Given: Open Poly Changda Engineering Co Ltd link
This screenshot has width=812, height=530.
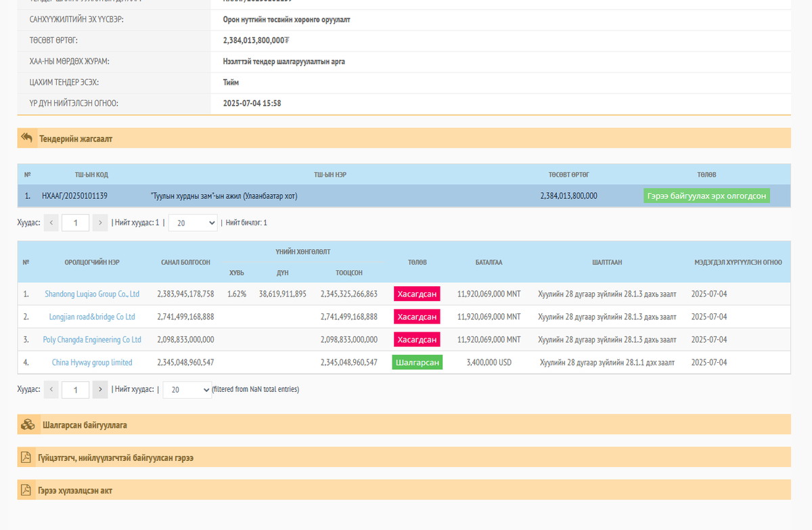Looking at the screenshot, I should 92,340.
